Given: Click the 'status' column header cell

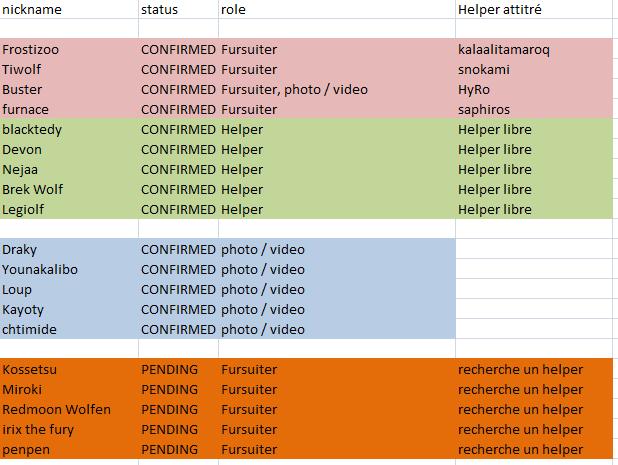Looking at the screenshot, I should click(x=159, y=9).
